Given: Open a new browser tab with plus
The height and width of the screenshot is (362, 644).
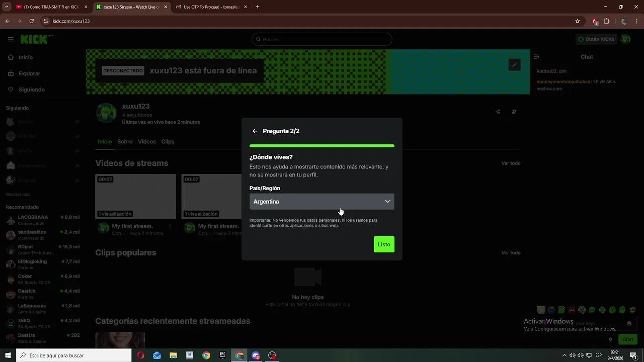Looking at the screenshot, I should click(x=258, y=7).
